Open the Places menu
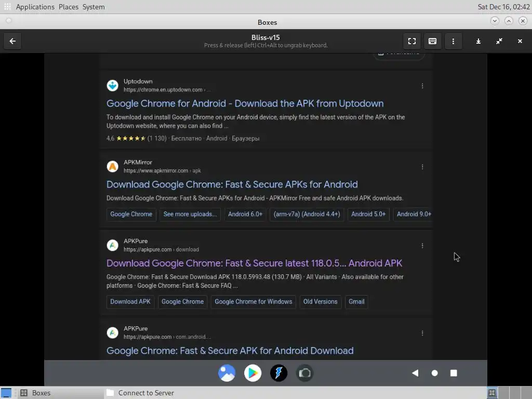The height and width of the screenshot is (399, 532). click(68, 7)
